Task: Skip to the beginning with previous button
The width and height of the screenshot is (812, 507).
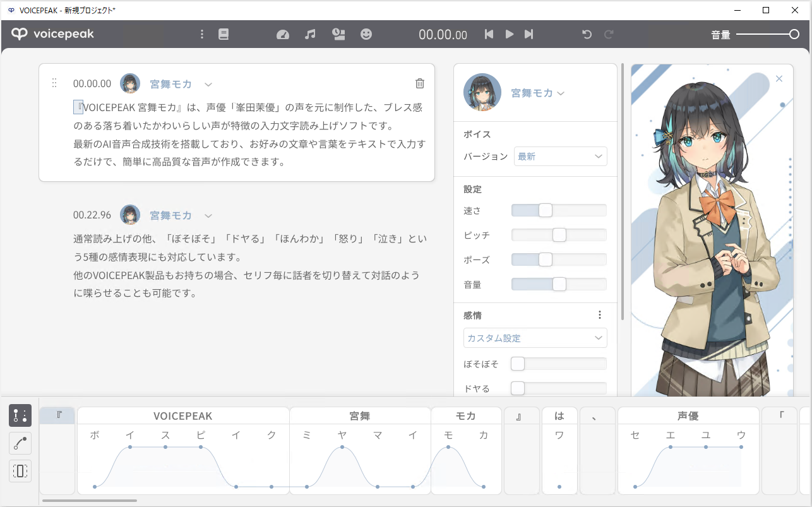Action: (x=488, y=34)
